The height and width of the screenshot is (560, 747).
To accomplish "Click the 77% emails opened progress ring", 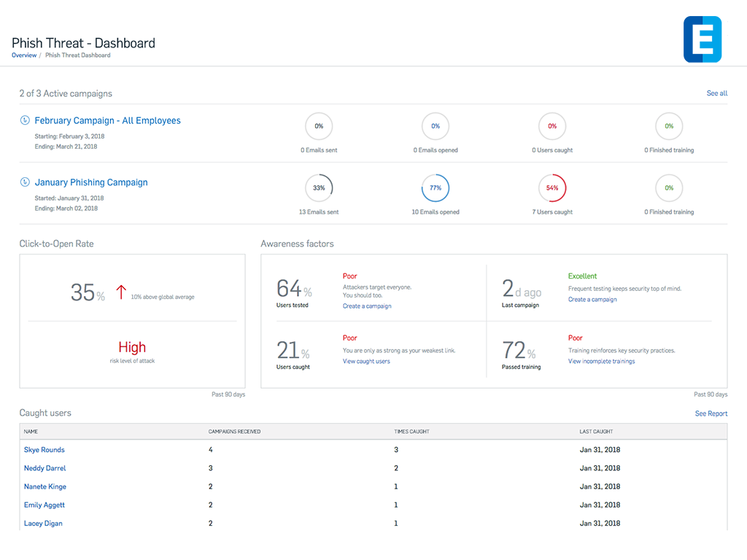I will [x=436, y=188].
